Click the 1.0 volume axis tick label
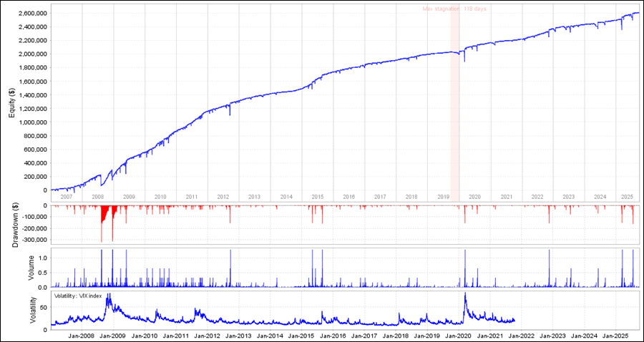 point(42,257)
